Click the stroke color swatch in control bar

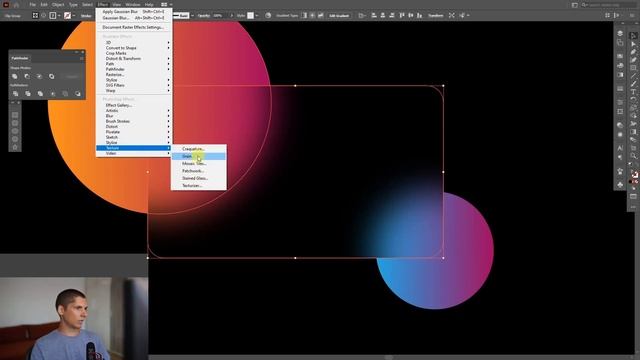pos(67,16)
